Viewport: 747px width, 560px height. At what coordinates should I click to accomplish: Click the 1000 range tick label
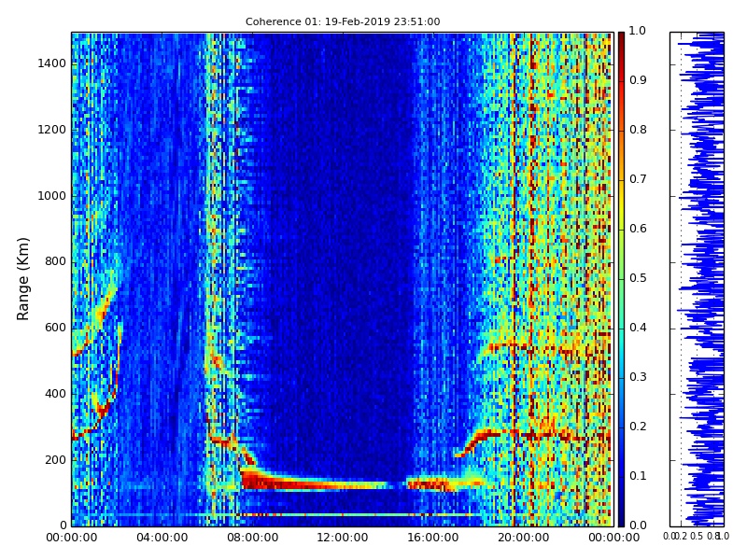click(52, 196)
